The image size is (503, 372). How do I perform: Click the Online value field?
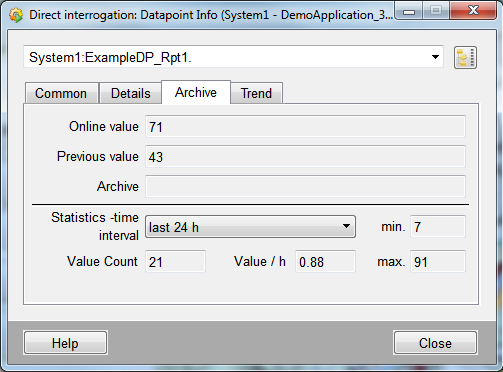coord(305,127)
